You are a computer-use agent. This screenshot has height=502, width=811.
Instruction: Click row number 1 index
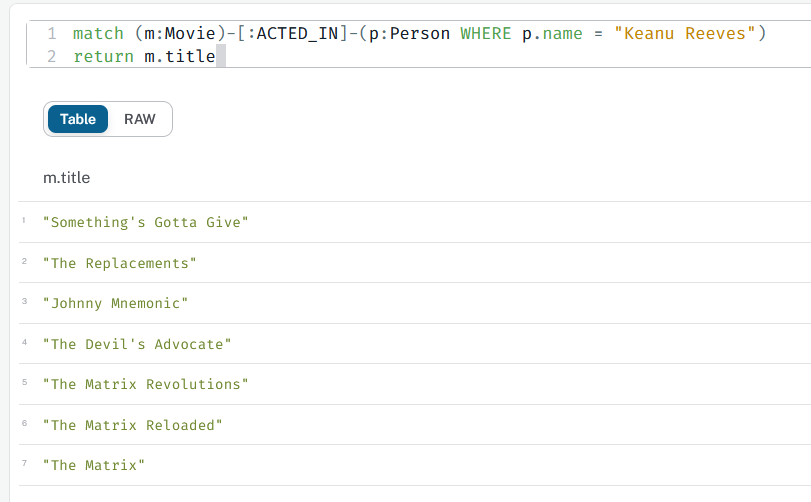24,220
